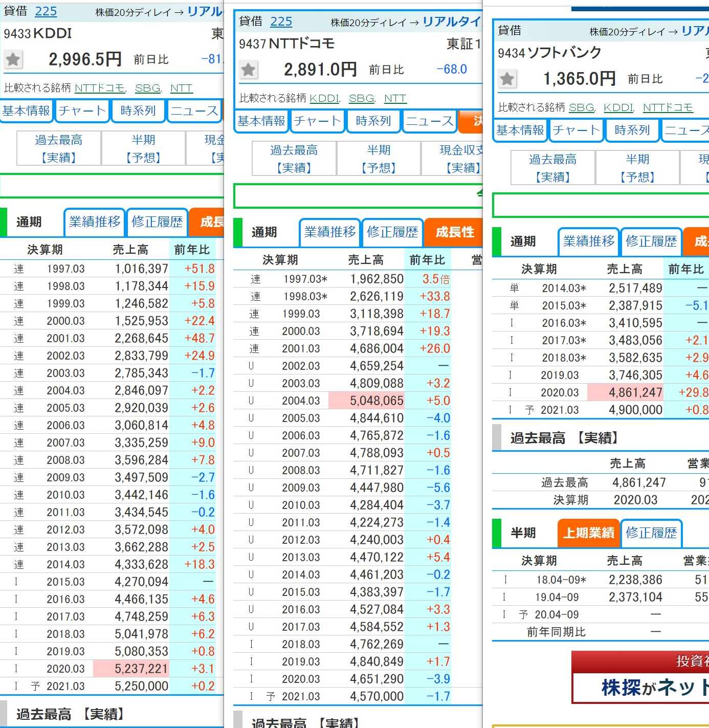This screenshot has height=728, width=709.
Task: Click the 9433 KDDI stock name heading
Action: 38,34
